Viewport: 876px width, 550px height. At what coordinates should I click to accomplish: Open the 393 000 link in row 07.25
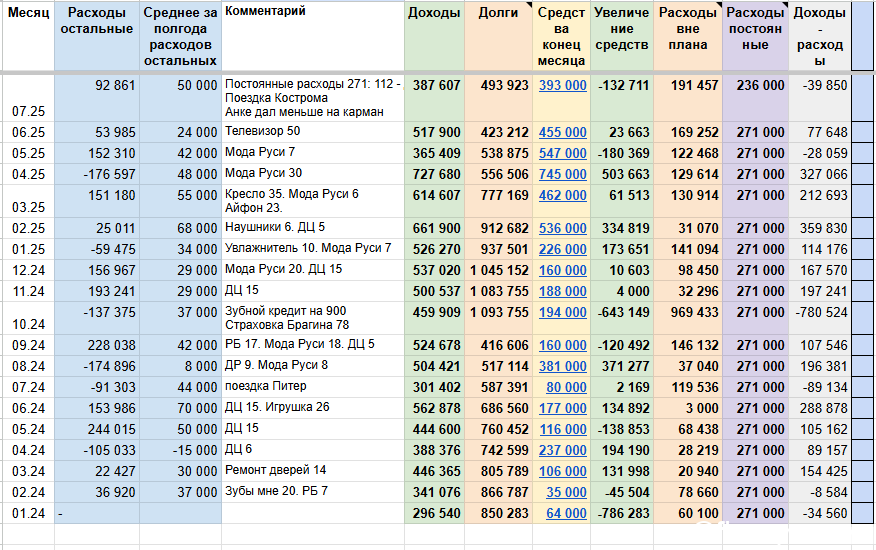(x=563, y=86)
